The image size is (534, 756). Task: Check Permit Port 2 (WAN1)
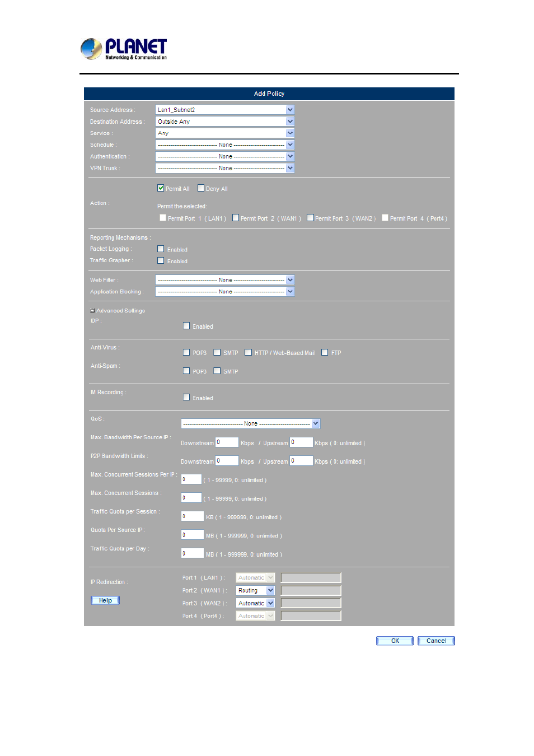tap(236, 218)
